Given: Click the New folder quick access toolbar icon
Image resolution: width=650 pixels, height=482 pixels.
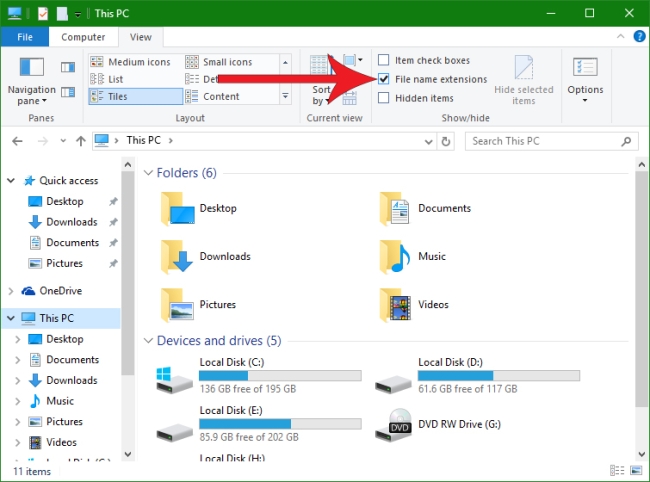Looking at the screenshot, I should pyautogui.click(x=62, y=13).
